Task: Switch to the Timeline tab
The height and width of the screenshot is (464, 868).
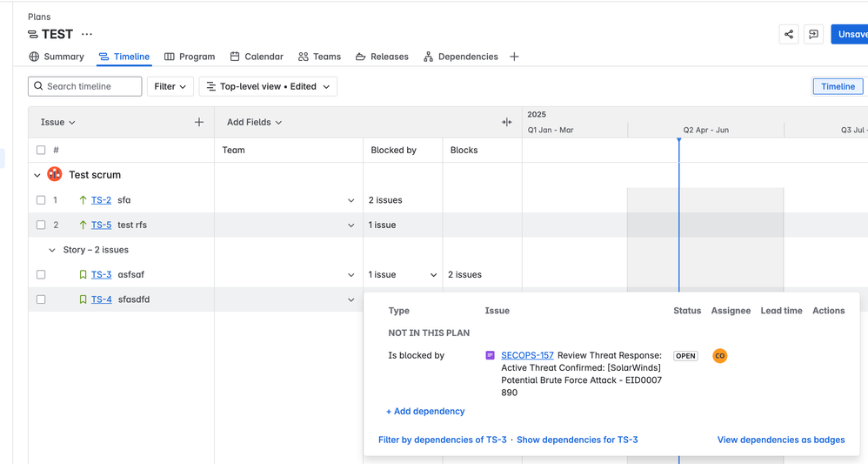Action: coord(124,57)
